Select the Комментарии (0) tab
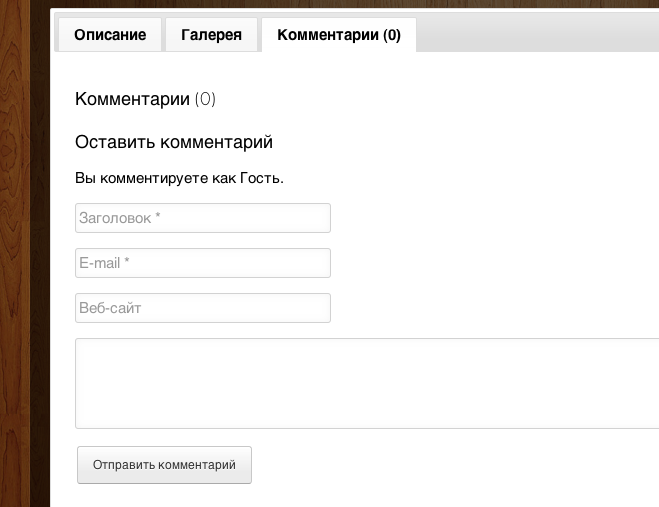 338,35
